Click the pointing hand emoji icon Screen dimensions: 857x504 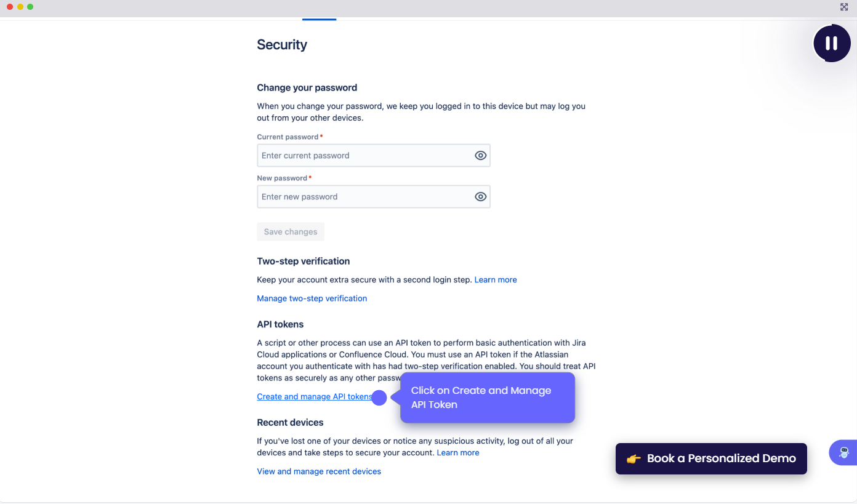click(634, 458)
